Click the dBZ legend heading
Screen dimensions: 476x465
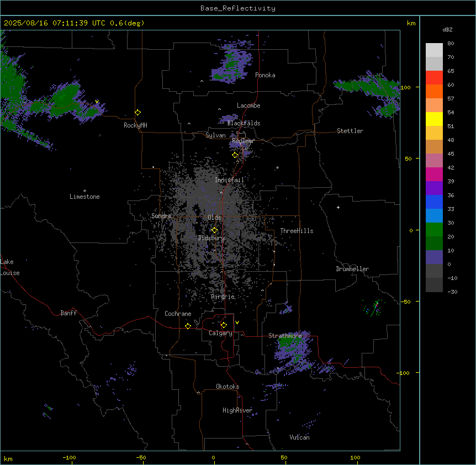click(447, 29)
